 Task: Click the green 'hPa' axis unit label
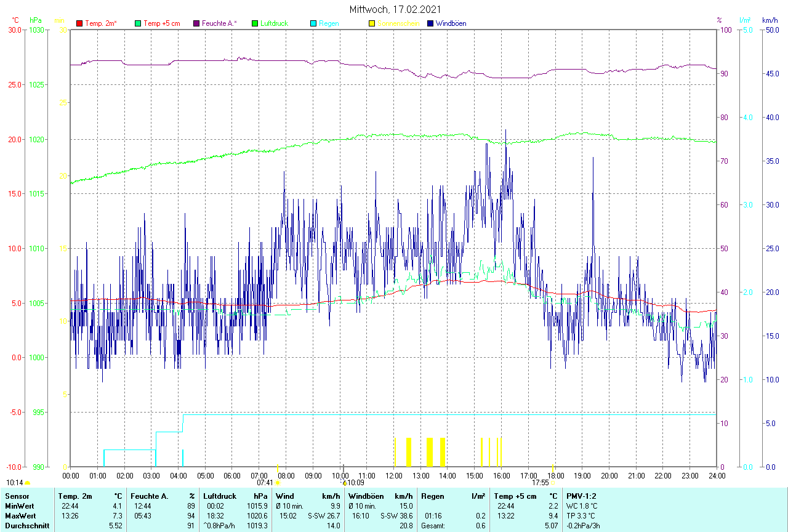[x=35, y=20]
